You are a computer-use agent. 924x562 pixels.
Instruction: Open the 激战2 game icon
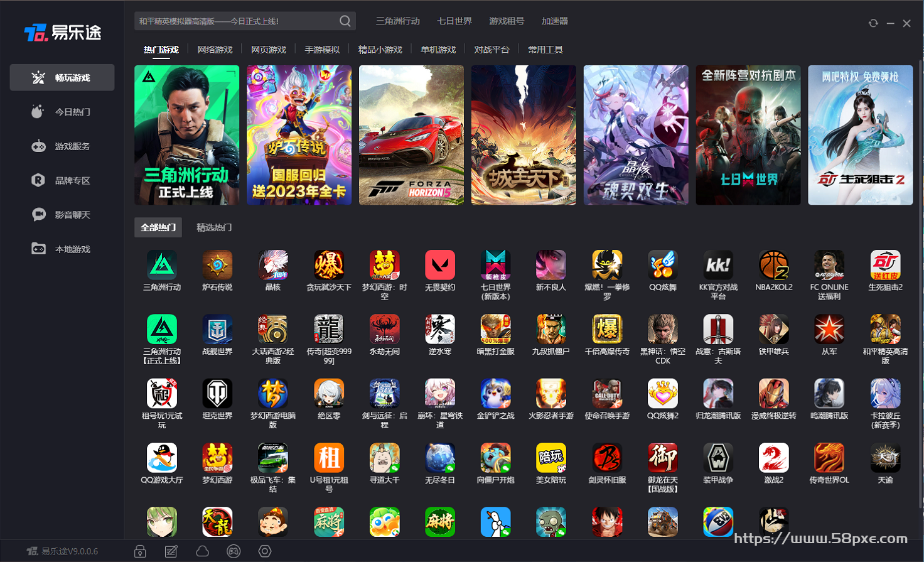click(x=774, y=458)
